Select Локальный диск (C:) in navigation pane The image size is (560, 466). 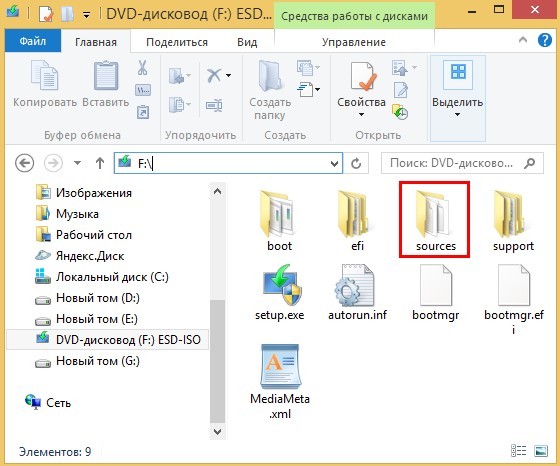102,277
